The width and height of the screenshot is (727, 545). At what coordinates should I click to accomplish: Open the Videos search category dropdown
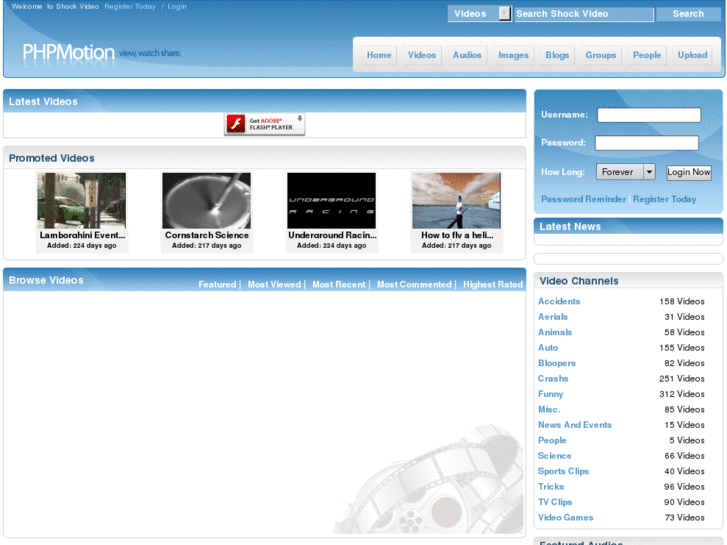(479, 14)
